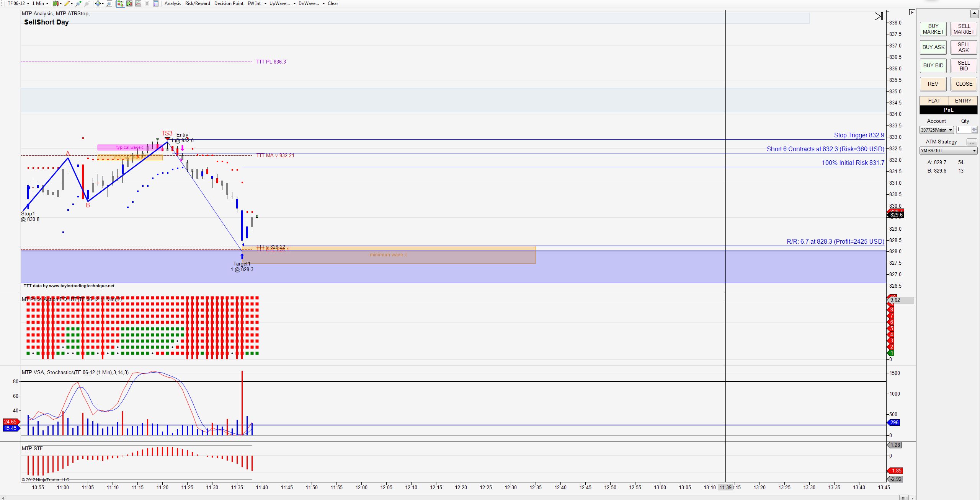
Task: Expand the EW Int dropdown arrow
Action: click(x=265, y=3)
